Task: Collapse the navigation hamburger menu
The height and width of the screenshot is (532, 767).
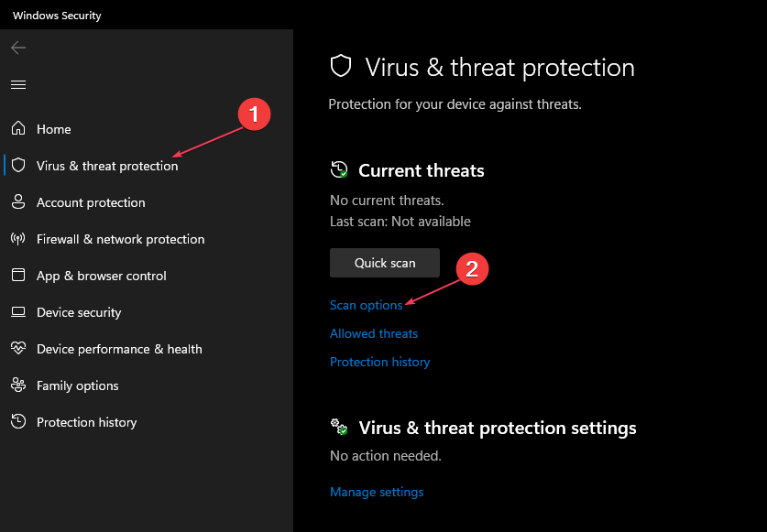Action: point(18,84)
